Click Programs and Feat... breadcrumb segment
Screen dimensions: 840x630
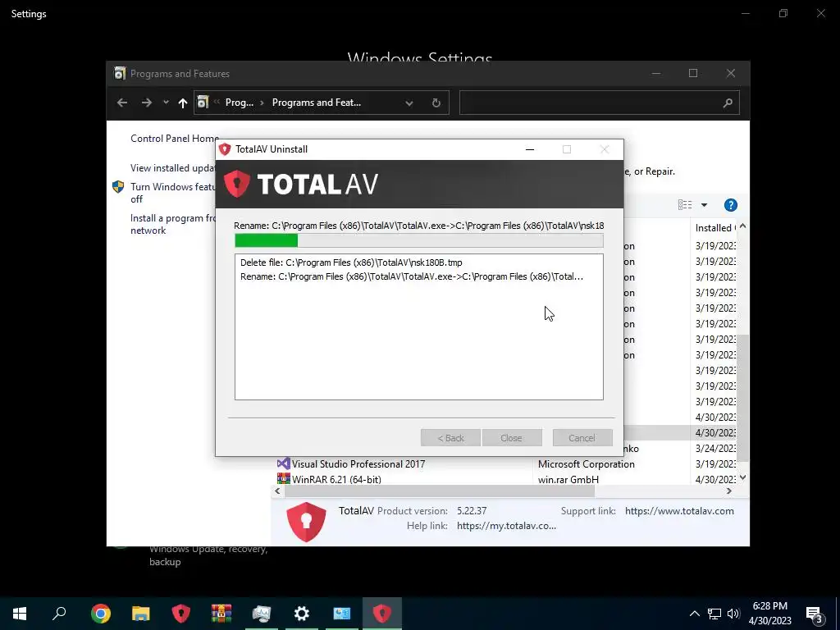coord(316,103)
